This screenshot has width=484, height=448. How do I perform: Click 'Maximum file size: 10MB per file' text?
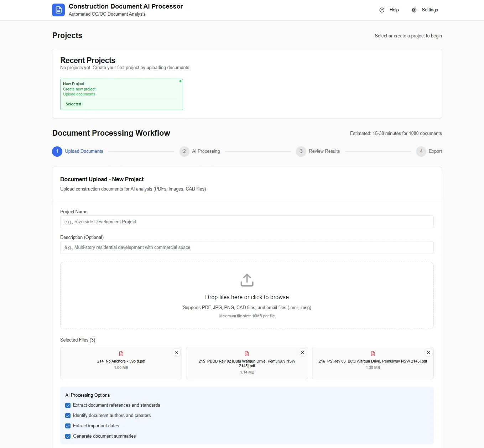pyautogui.click(x=247, y=316)
